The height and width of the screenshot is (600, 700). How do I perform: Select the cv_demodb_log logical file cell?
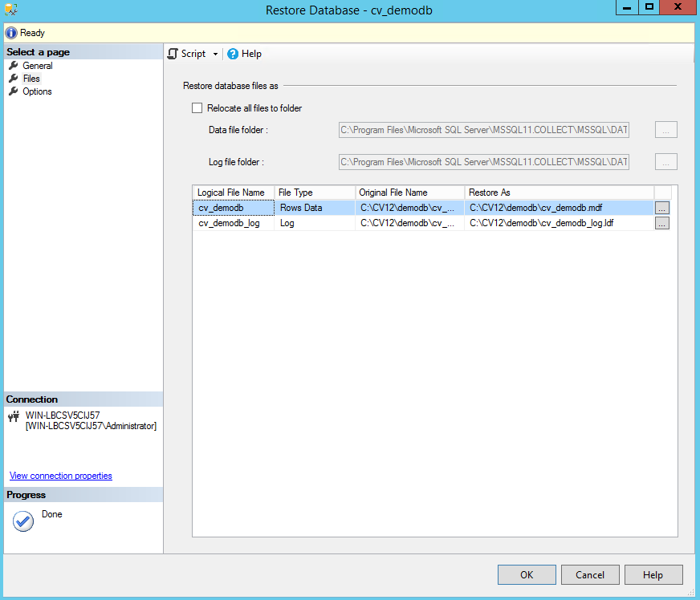point(234,223)
